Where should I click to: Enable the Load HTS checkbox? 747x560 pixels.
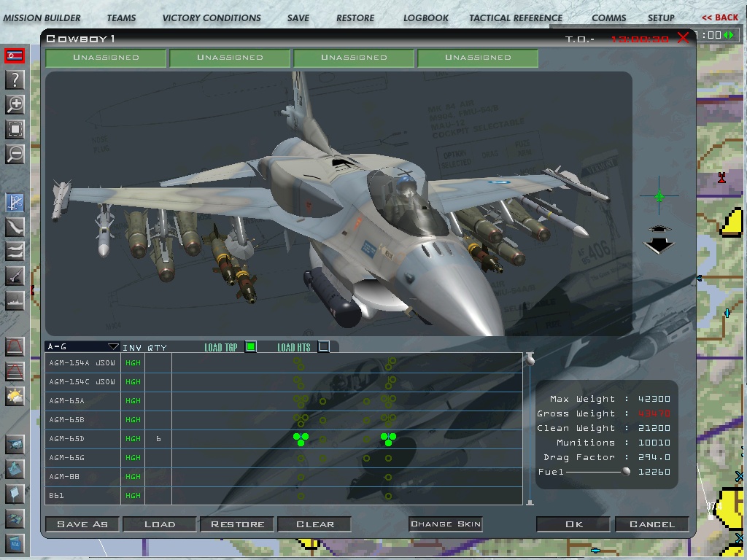323,346
